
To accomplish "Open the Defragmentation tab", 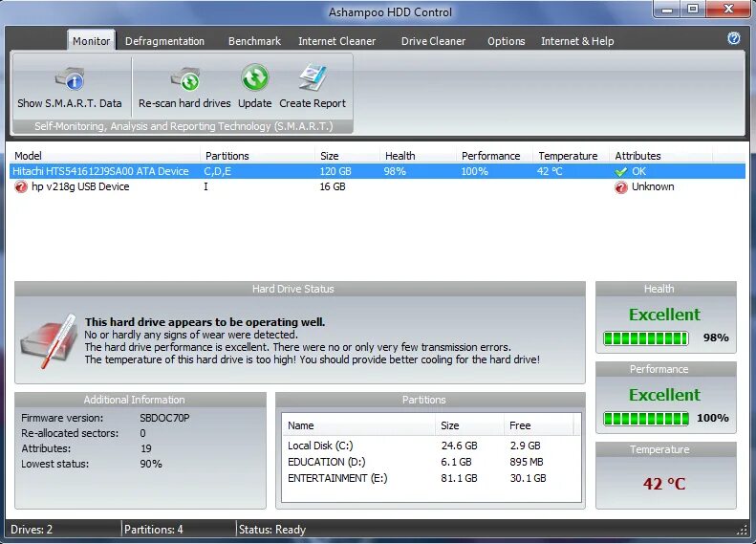I will [x=164, y=41].
